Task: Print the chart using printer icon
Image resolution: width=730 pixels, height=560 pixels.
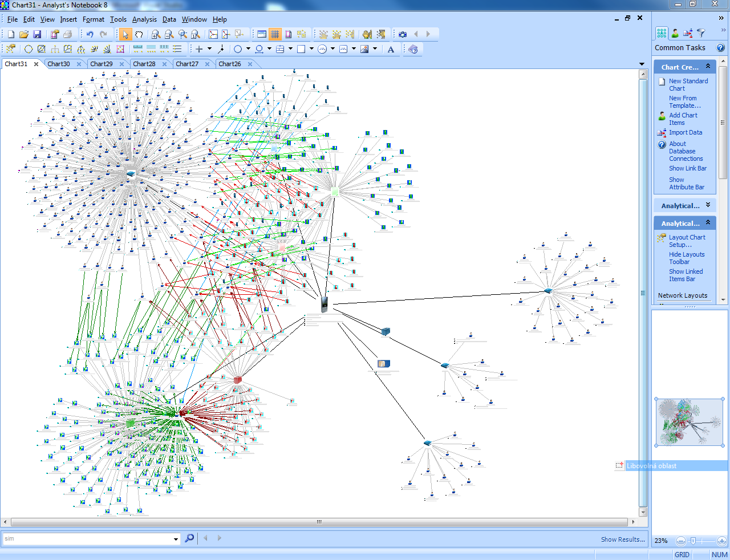Action: click(x=68, y=34)
